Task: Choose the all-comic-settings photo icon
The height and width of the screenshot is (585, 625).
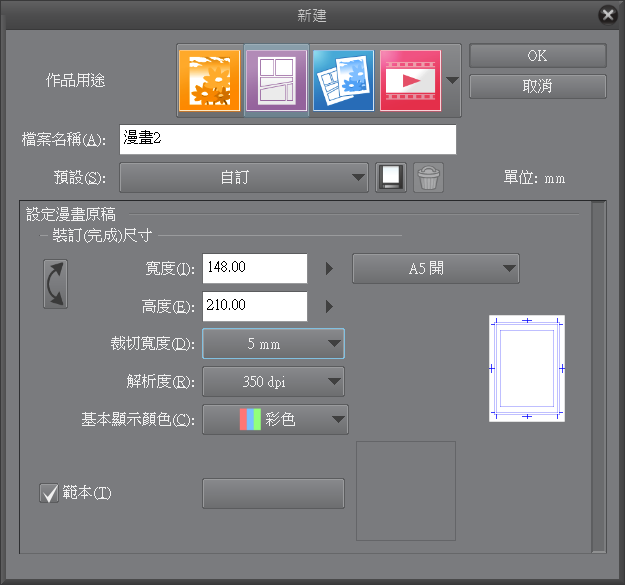Action: tap(344, 80)
